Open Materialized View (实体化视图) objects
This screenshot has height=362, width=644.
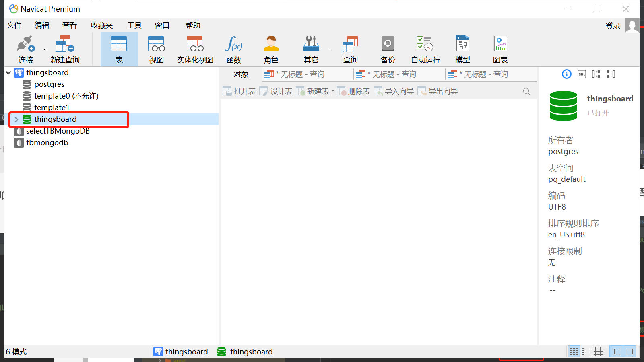pos(195,49)
